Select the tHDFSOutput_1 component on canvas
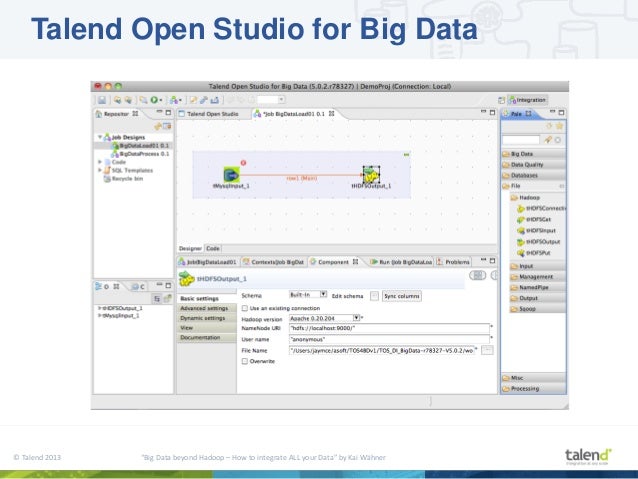 pos(371,174)
